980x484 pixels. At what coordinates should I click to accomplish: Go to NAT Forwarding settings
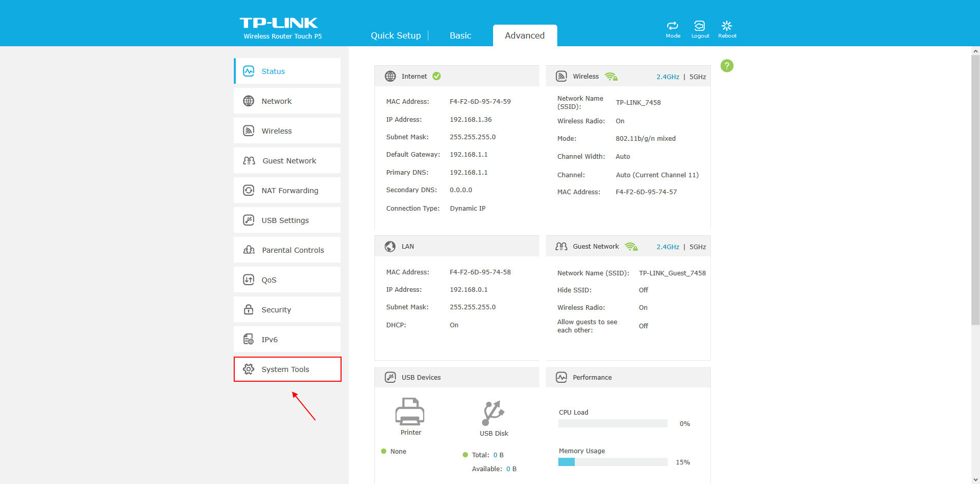[287, 190]
